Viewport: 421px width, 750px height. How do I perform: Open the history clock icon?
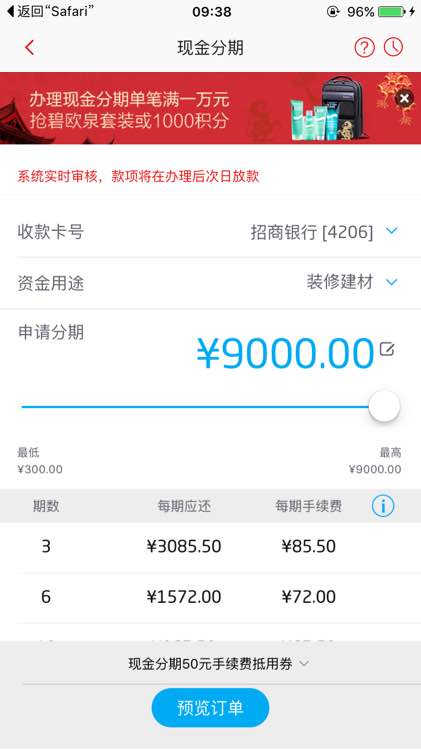click(x=393, y=47)
